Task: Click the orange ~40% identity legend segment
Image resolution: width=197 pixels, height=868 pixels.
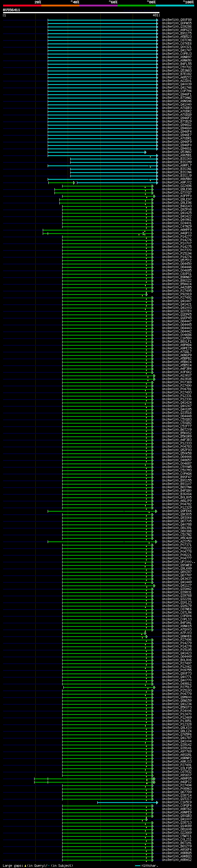Action: 60,6
